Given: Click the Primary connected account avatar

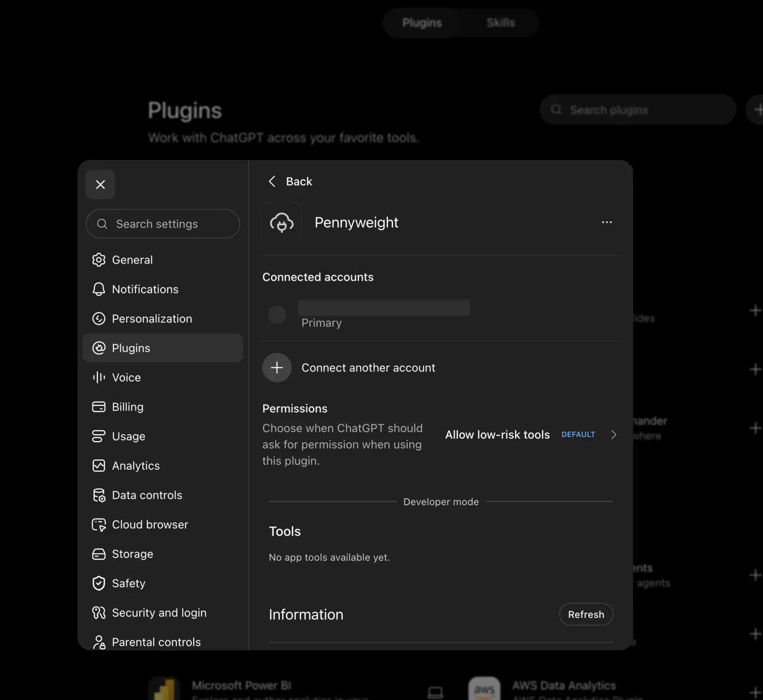Looking at the screenshot, I should tap(277, 314).
